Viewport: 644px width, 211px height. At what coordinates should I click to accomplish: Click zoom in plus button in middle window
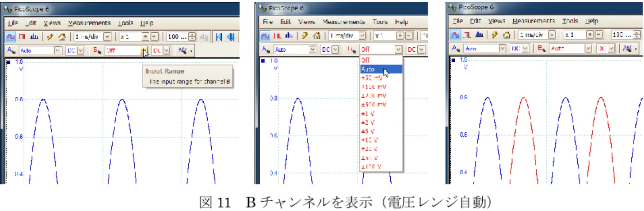pos(400,36)
